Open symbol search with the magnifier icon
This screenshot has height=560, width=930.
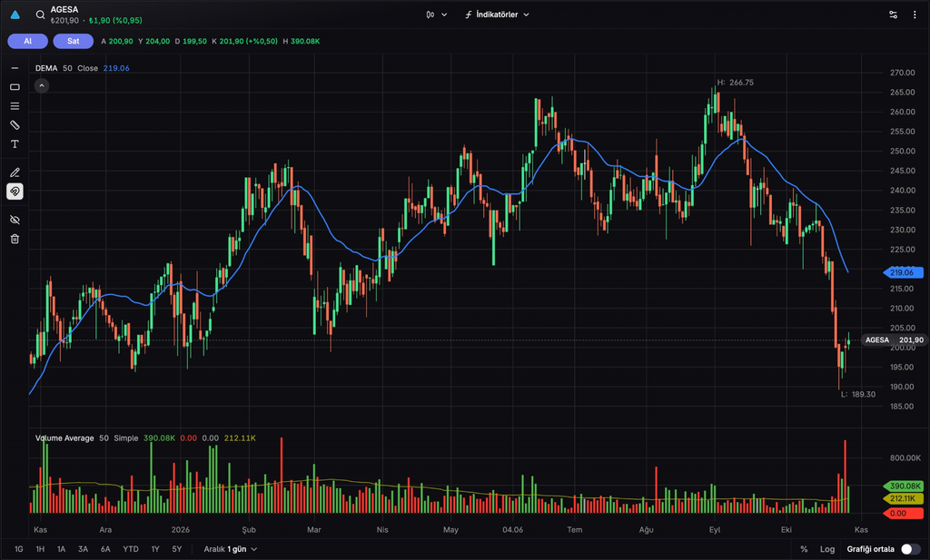pos(40,15)
